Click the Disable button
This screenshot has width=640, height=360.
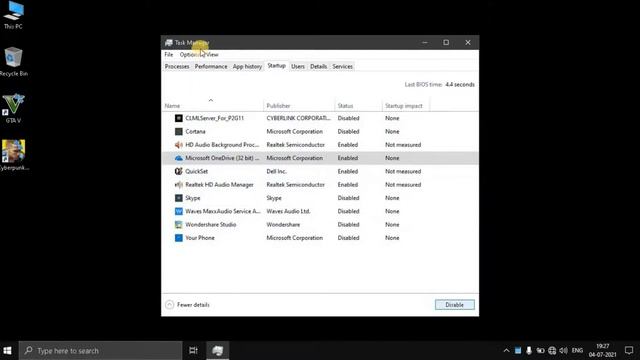(x=454, y=304)
